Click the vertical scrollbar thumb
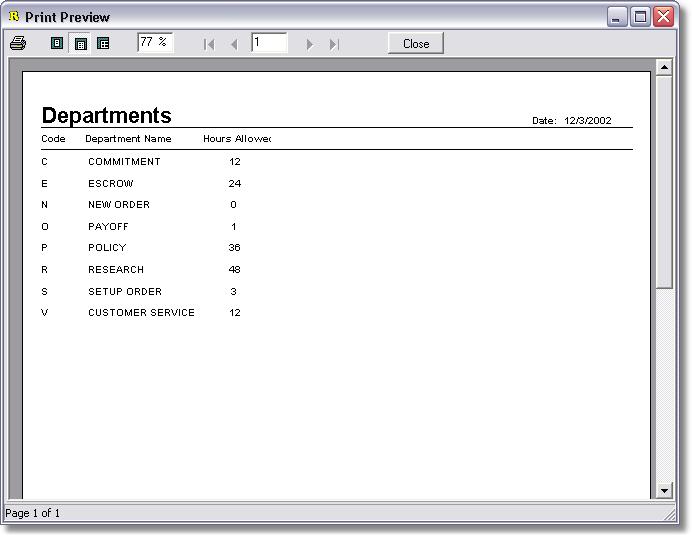692x537 pixels. coord(664,182)
